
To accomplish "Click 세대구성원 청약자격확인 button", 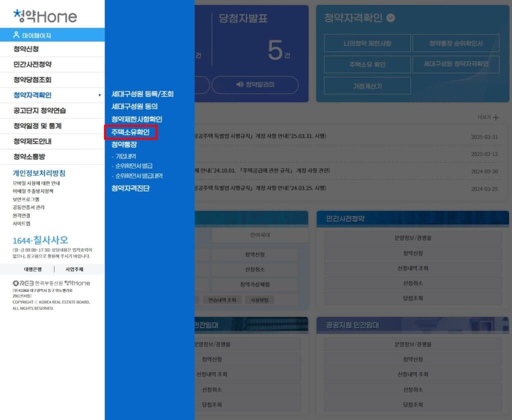I will (x=456, y=64).
